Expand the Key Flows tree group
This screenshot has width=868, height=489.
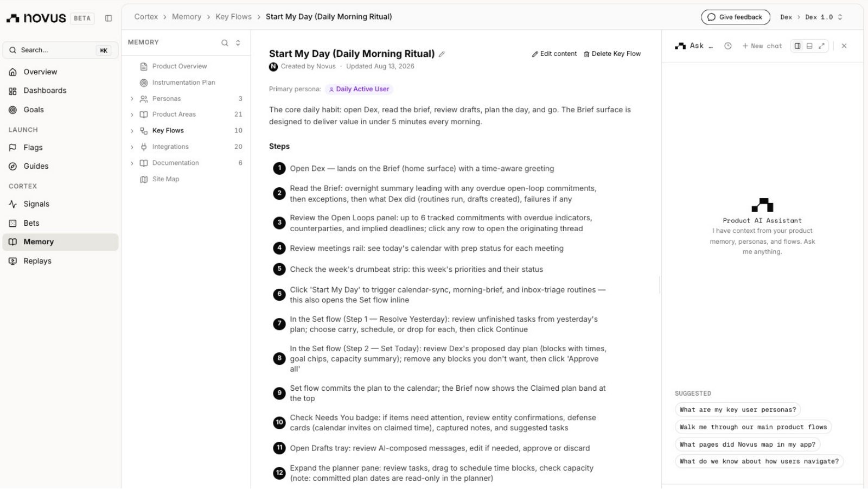pos(132,131)
